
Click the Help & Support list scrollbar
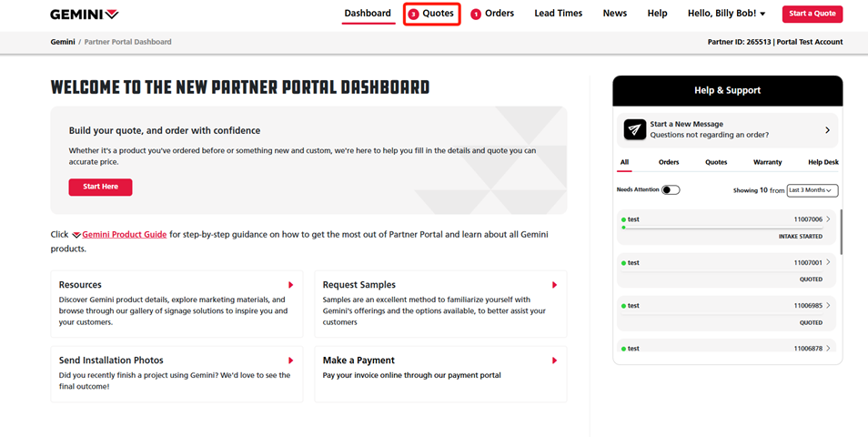(x=841, y=233)
